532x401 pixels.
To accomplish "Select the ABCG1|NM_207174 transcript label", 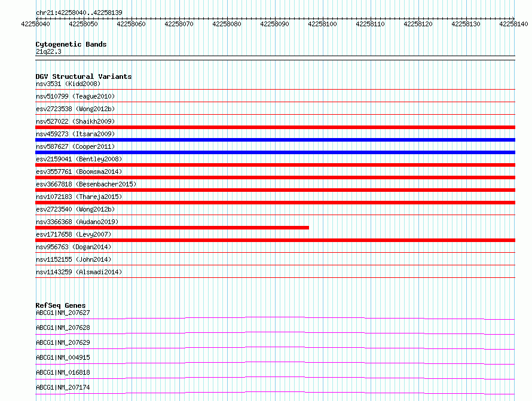I will pos(63,387).
